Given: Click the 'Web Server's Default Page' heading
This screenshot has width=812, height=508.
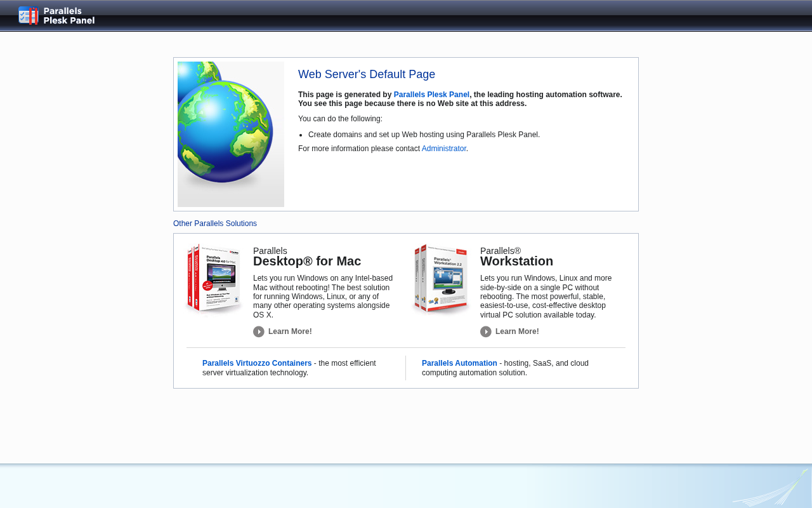Looking at the screenshot, I should [367, 74].
